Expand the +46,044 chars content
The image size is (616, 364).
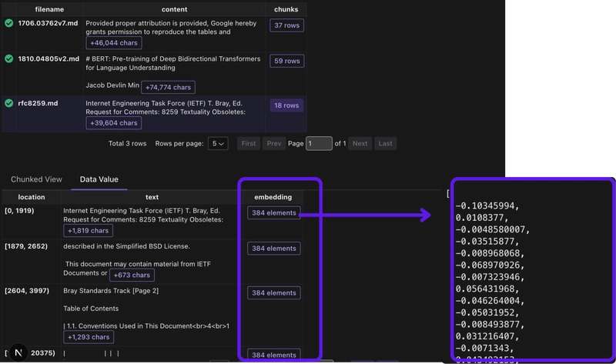click(x=114, y=43)
